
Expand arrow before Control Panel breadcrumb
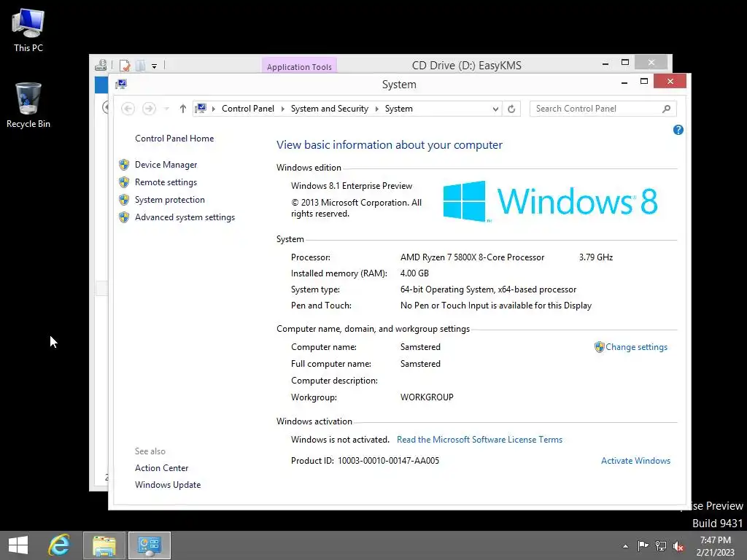(214, 109)
